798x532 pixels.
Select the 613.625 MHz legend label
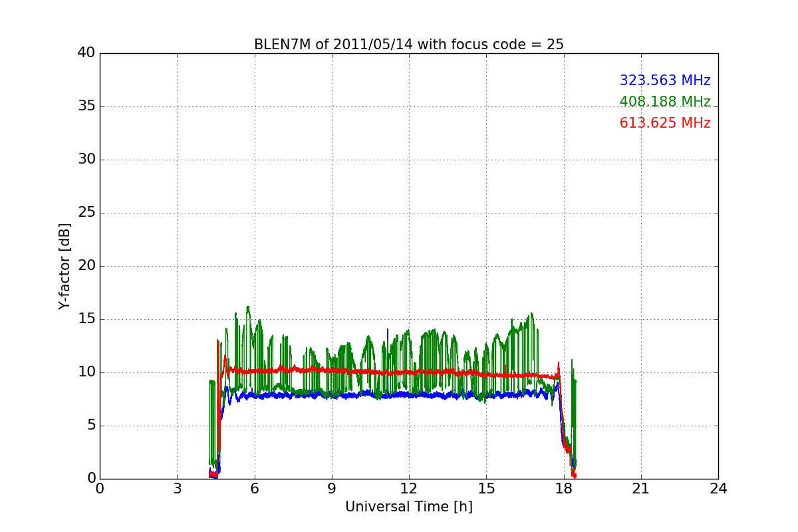coord(665,123)
